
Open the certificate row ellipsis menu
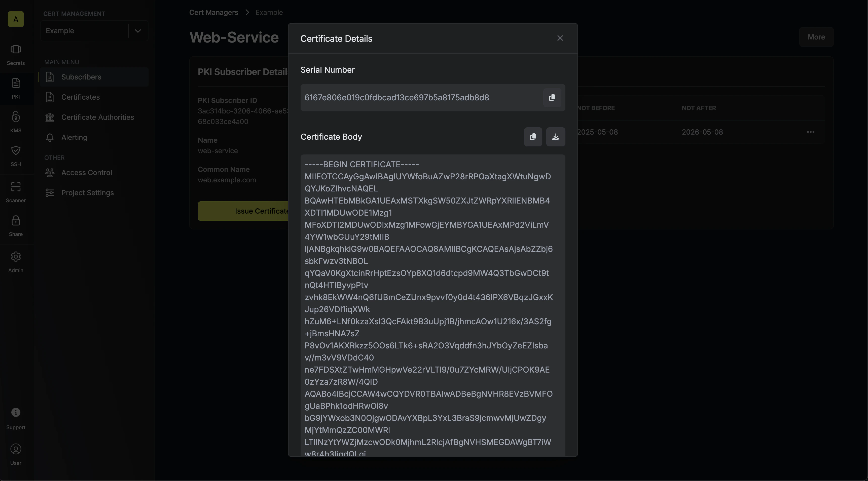811,132
